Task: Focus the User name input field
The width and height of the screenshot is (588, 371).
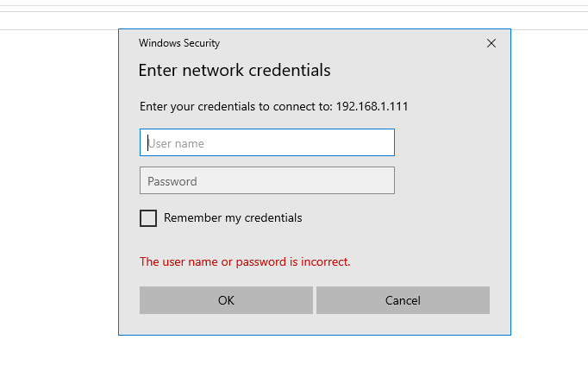Action: click(267, 142)
